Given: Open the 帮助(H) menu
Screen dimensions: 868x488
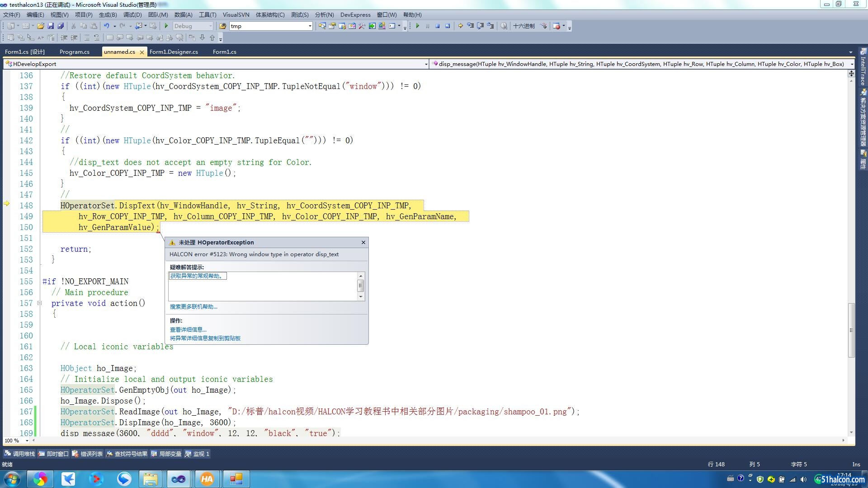Looking at the screenshot, I should [x=412, y=15].
